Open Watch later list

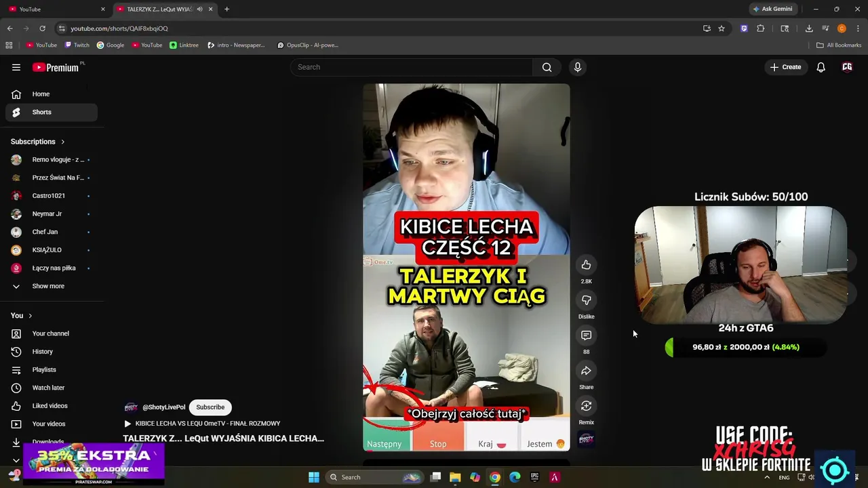click(52, 388)
